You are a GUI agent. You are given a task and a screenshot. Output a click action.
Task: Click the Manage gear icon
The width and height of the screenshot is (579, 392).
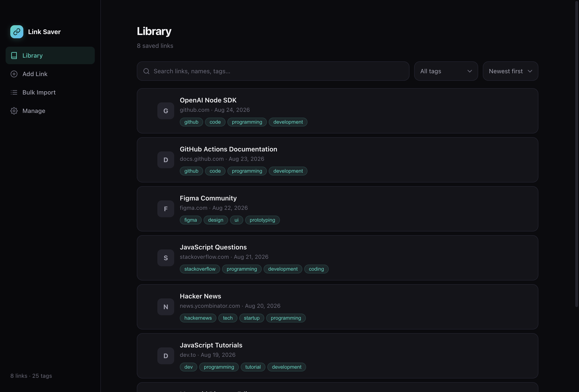[x=14, y=111]
